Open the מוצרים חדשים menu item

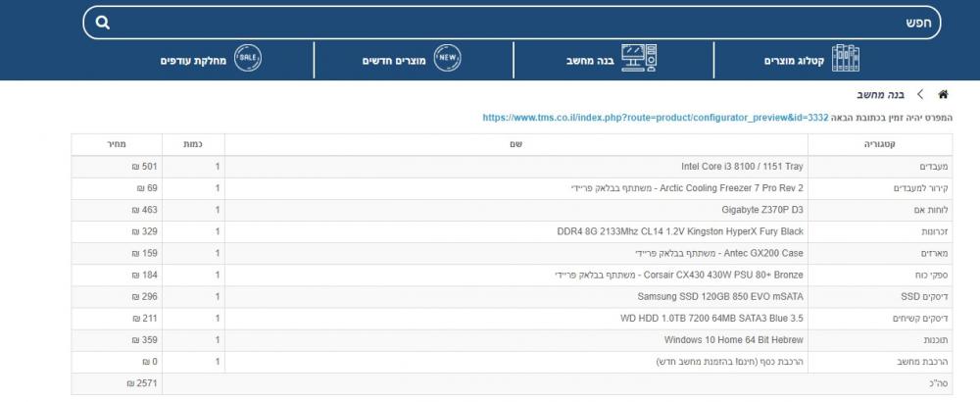tap(394, 61)
